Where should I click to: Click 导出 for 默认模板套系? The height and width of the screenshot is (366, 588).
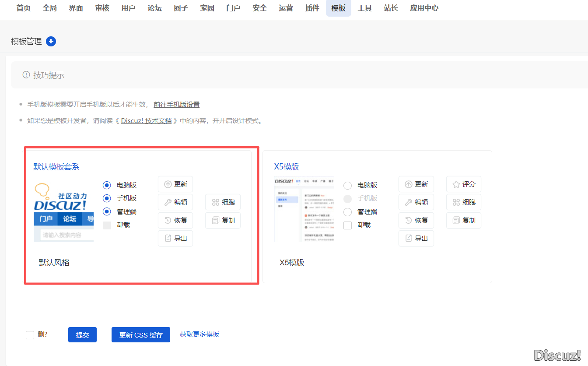point(175,238)
